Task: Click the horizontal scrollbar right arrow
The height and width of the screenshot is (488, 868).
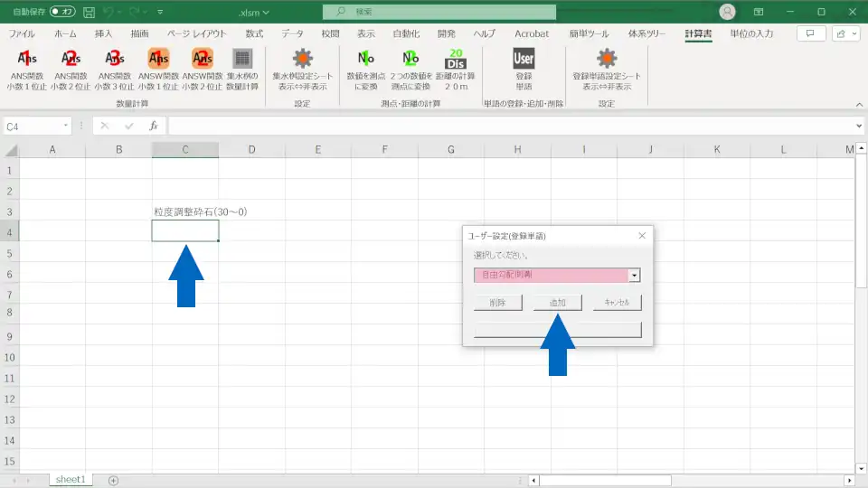Action: (849, 480)
